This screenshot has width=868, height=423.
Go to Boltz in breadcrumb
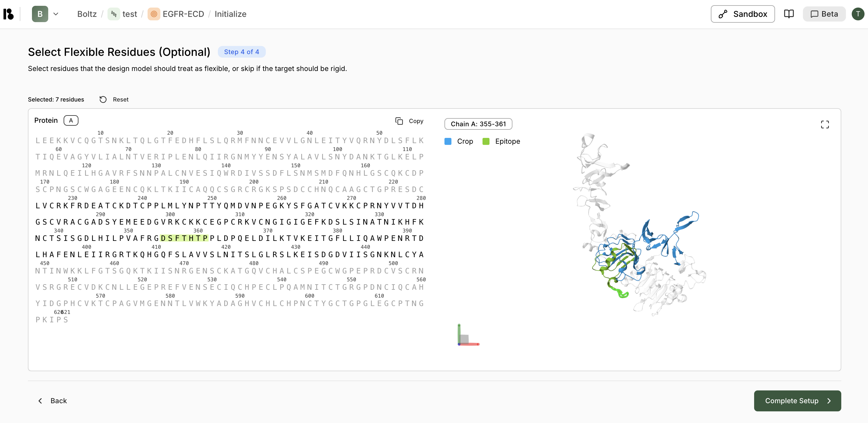click(x=87, y=14)
